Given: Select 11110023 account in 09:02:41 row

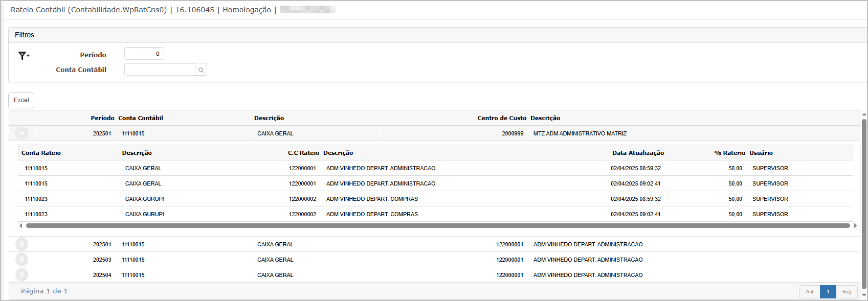Looking at the screenshot, I should point(36,214).
